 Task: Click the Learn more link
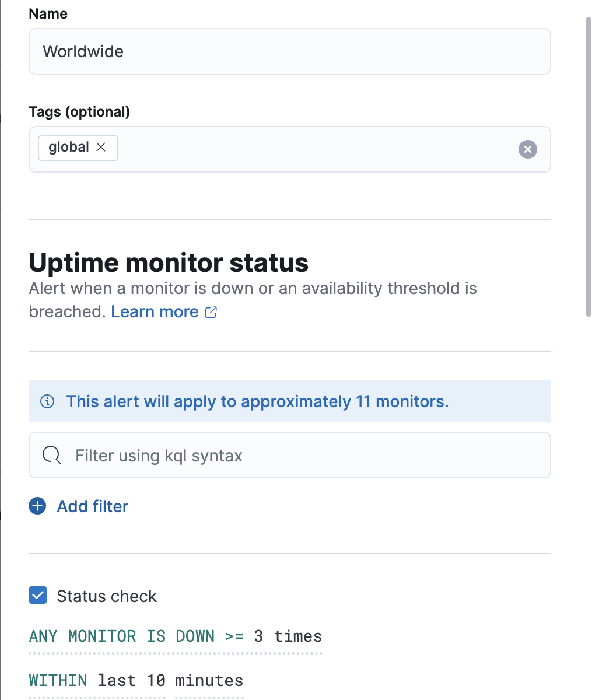point(155,311)
